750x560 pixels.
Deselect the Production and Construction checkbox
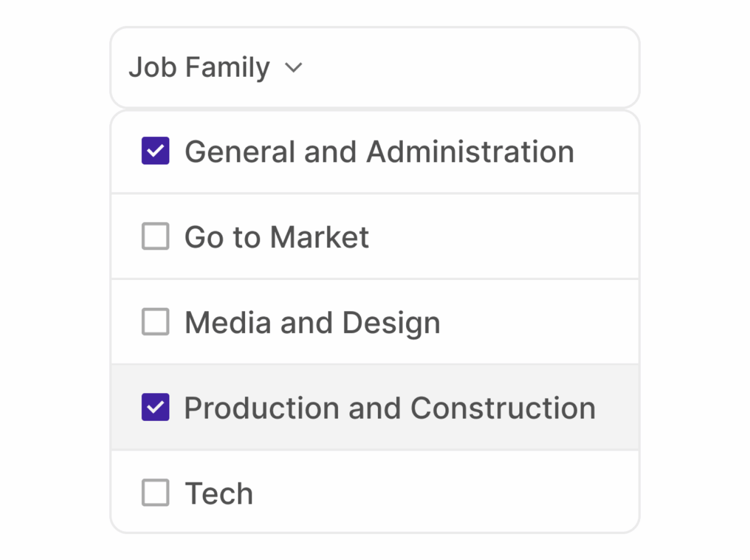(155, 407)
